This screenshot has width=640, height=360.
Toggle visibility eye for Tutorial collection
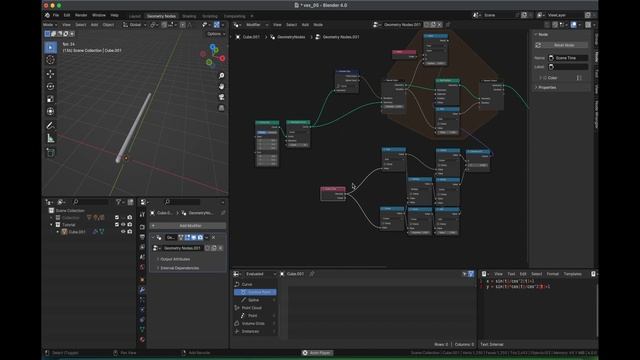pyautogui.click(x=123, y=224)
